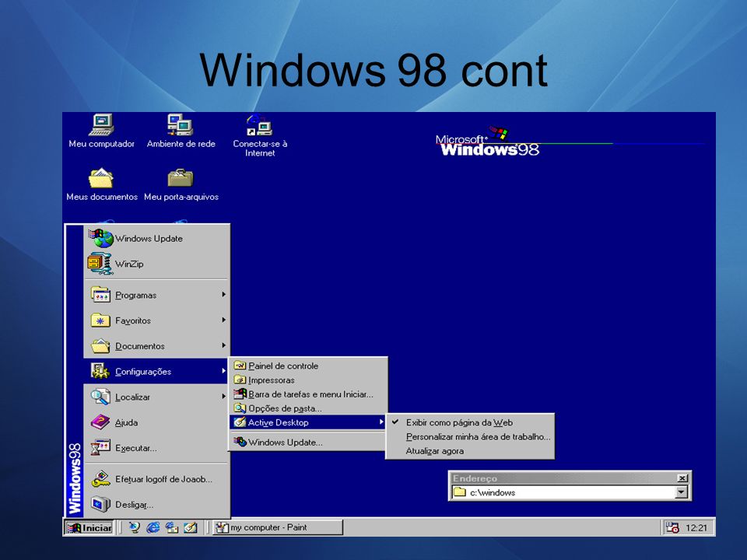Click the Ajuda book icon
The width and height of the screenshot is (747, 560).
pos(100,422)
